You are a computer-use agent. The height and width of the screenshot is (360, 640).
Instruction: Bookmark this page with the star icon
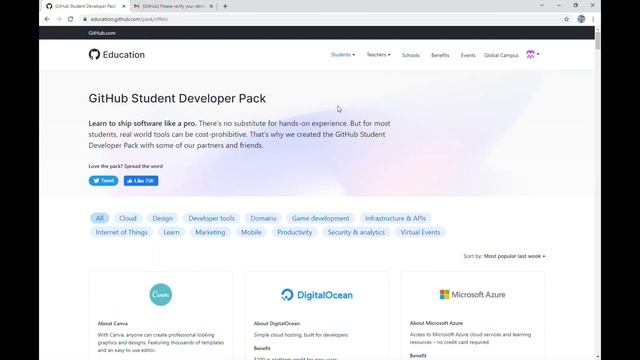(567, 19)
